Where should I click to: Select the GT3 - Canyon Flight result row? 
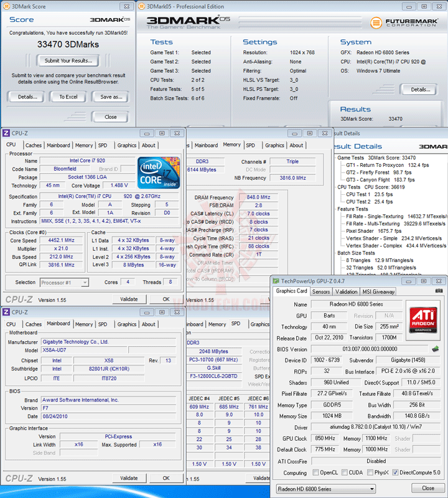(380, 179)
